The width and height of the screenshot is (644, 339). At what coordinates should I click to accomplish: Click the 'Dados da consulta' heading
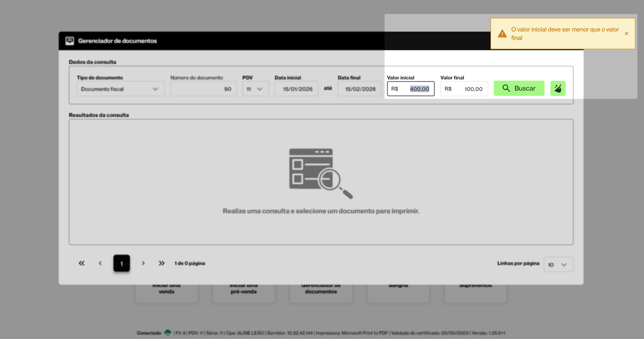coord(93,62)
